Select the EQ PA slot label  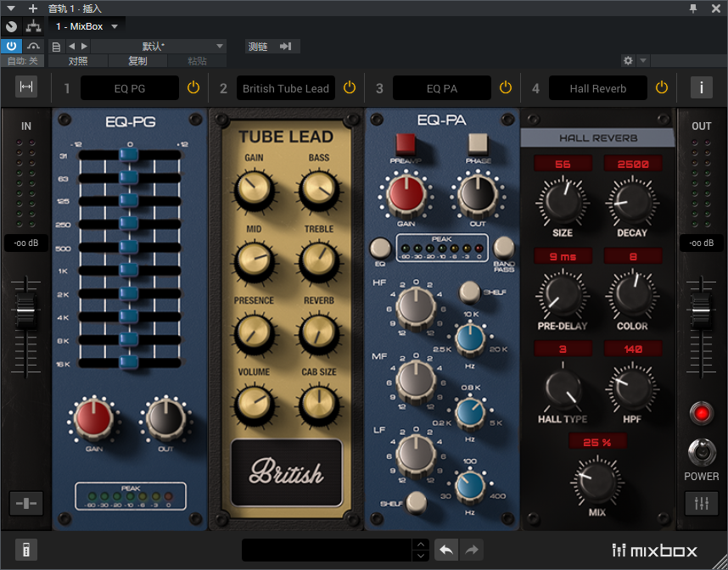[441, 88]
